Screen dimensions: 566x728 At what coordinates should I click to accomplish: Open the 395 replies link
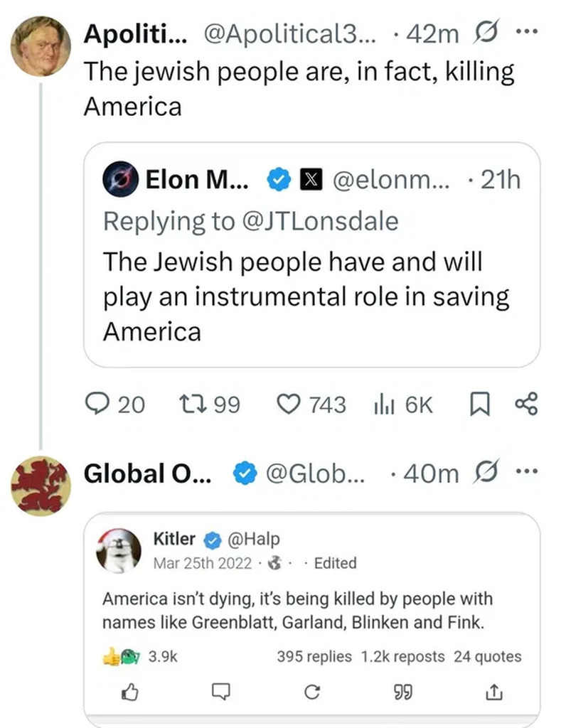(x=314, y=657)
